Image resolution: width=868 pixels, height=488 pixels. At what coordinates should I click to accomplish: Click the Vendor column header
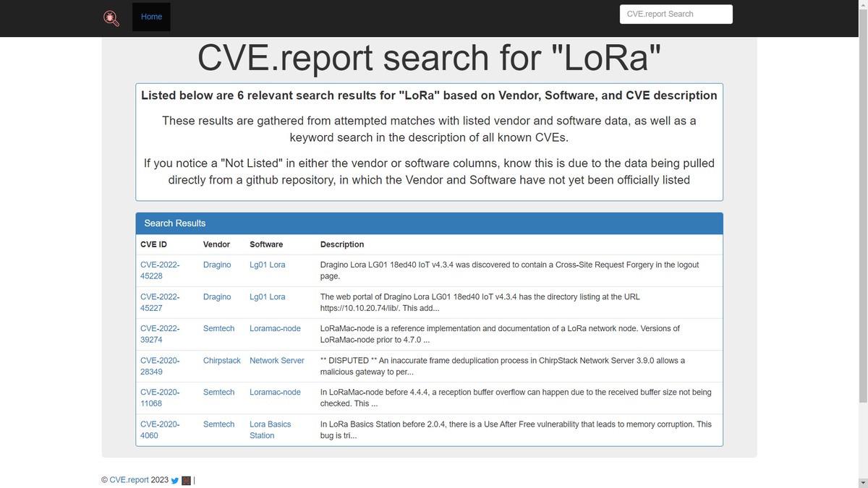pyautogui.click(x=217, y=244)
